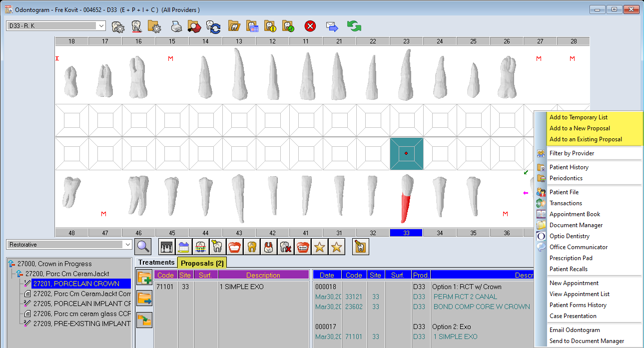Click the green refresh arrows icon
The image size is (644, 348).
354,26
